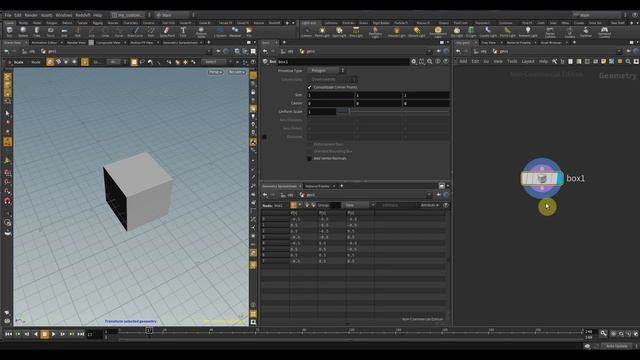The image size is (640, 360).
Task: Activate the magnet snapping tool in left toolbar
Action: 7,201
